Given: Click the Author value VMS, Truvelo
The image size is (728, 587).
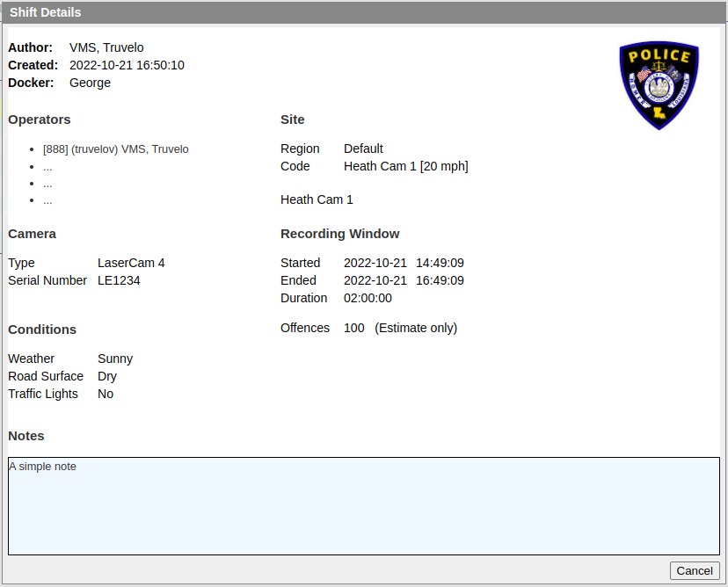Looking at the screenshot, I should (x=106, y=47).
